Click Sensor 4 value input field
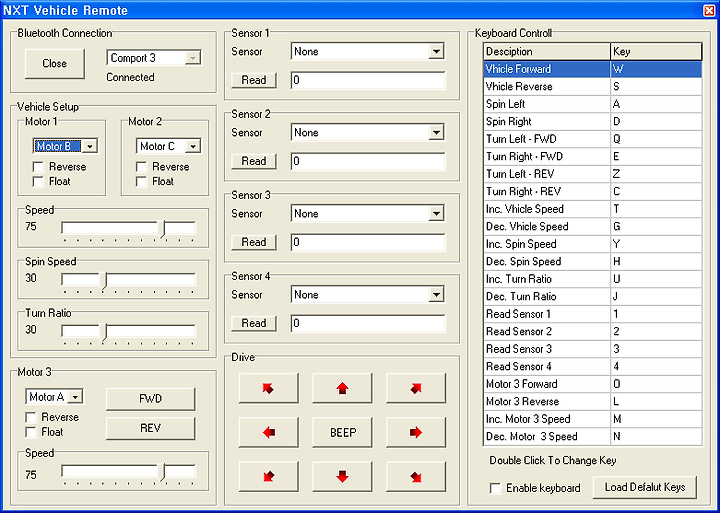The image size is (720, 513). click(x=368, y=323)
